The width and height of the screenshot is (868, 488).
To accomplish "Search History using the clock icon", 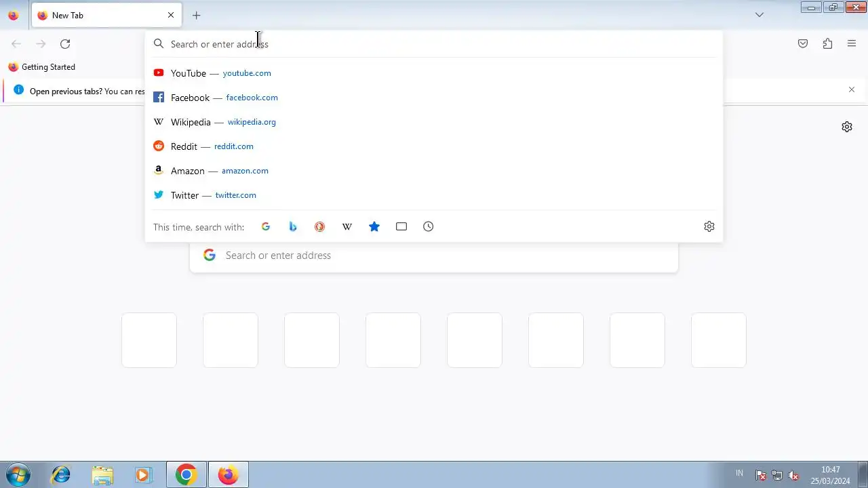I will pos(429,227).
